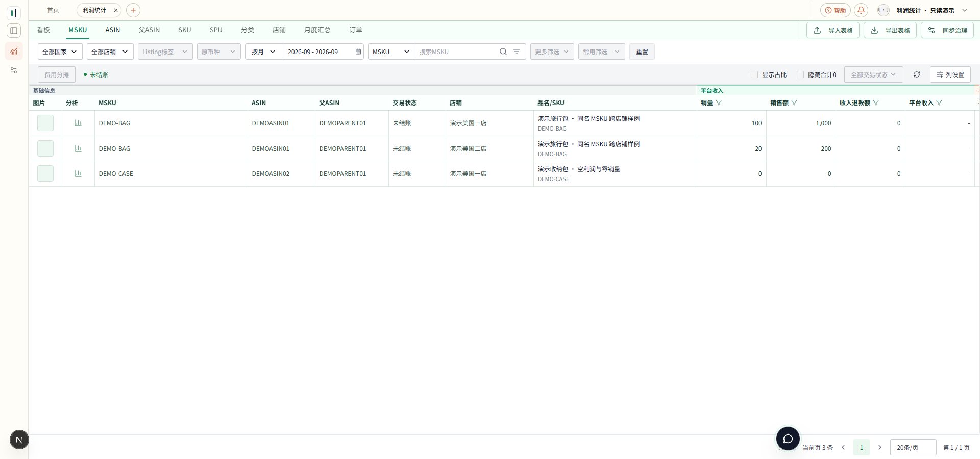This screenshot has width=980, height=459.
Task: Switch to the 月度汇总 tab
Action: point(317,30)
